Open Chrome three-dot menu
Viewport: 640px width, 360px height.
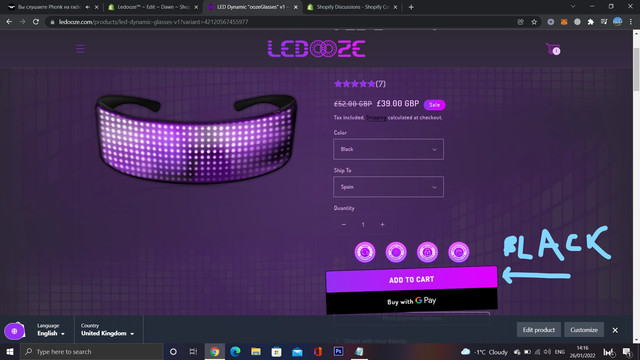click(x=631, y=22)
